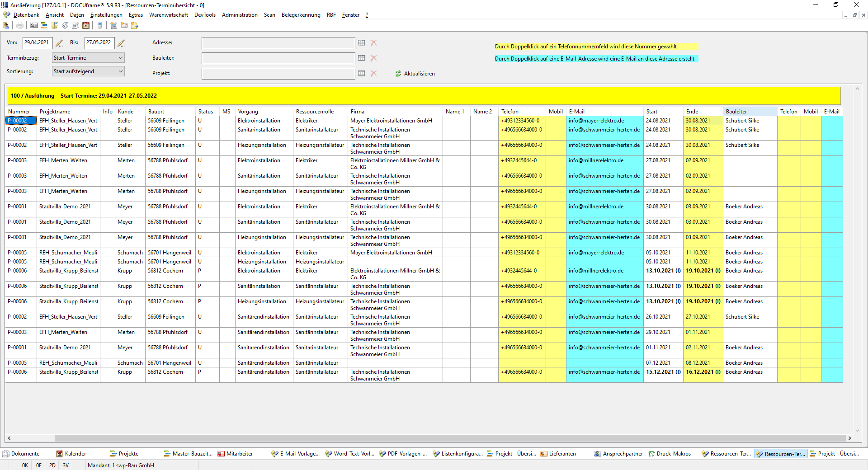Click into the Adresse input field
This screenshot has height=470, width=868.
point(278,43)
